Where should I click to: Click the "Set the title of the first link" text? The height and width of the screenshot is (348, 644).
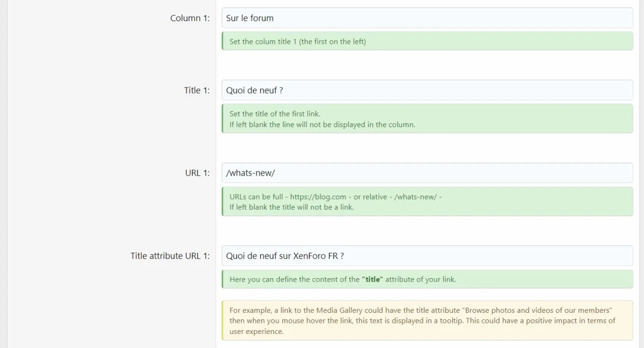(x=275, y=114)
